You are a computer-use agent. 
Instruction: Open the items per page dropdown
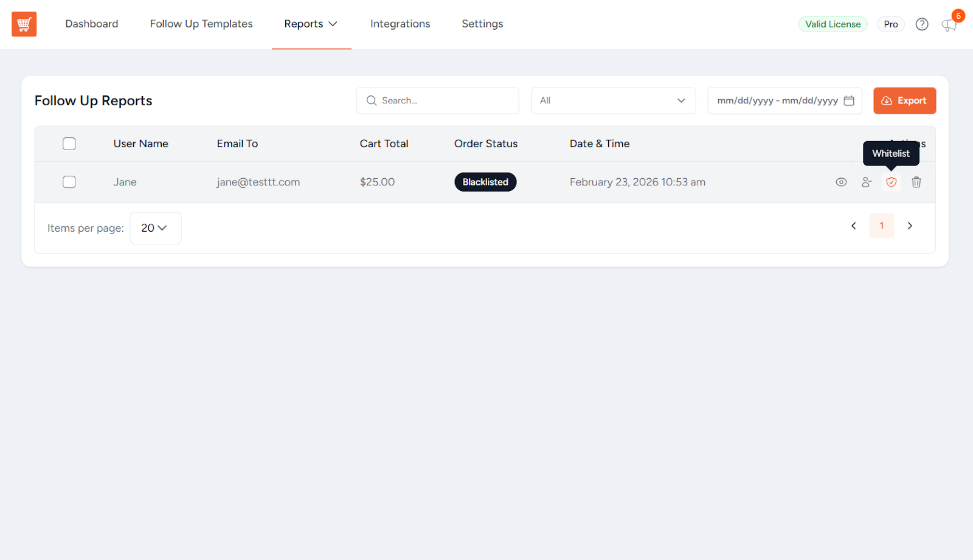[155, 228]
